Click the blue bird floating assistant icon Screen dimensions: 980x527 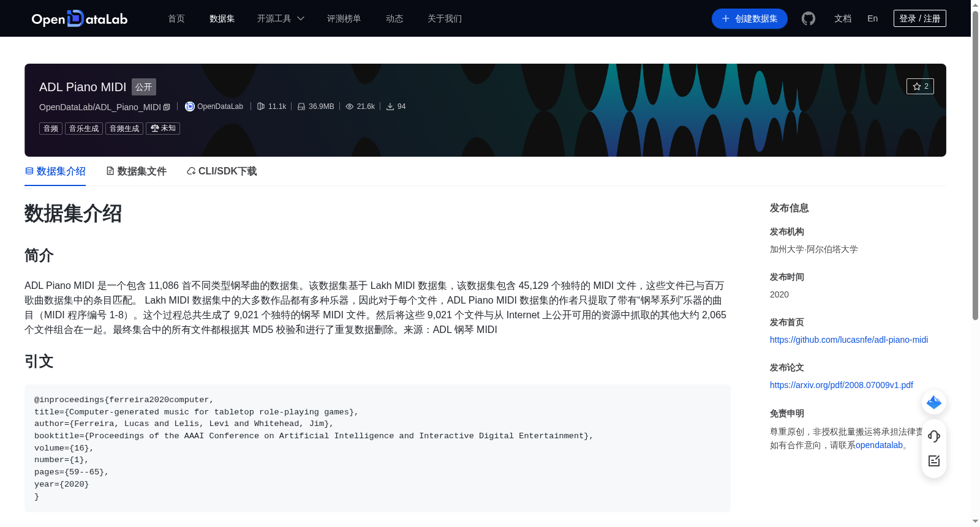pos(934,402)
